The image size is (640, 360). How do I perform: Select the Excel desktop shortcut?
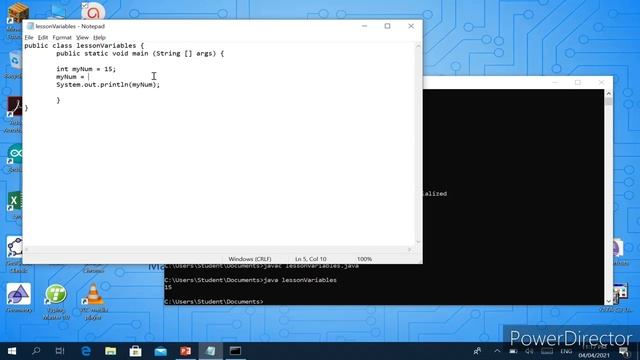pos(15,205)
